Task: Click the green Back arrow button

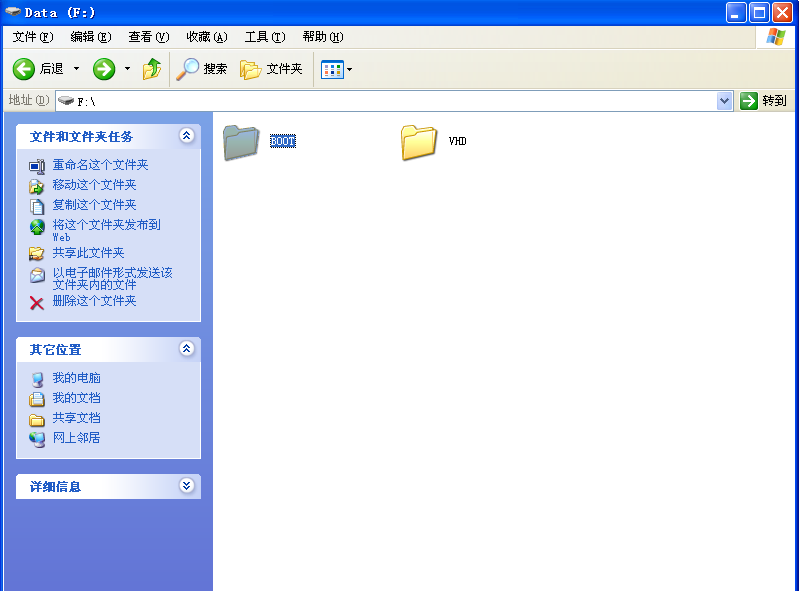Action: click(x=23, y=69)
